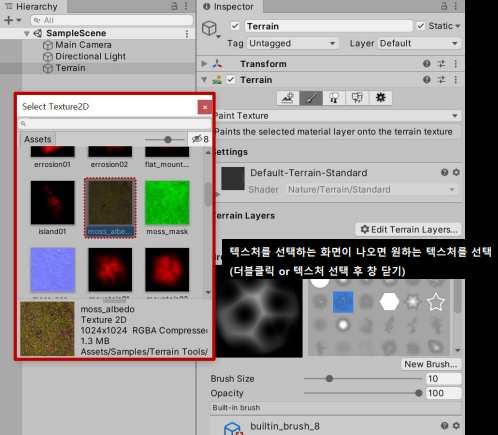Viewport: 498px width, 435px height.
Task: Open the Static options dropdown arrow
Action: coord(457,26)
